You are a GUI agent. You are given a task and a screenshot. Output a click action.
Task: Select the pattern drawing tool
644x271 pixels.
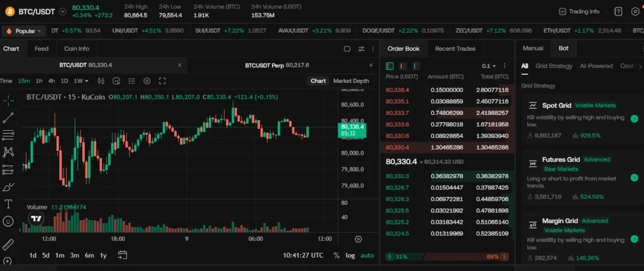coord(8,152)
